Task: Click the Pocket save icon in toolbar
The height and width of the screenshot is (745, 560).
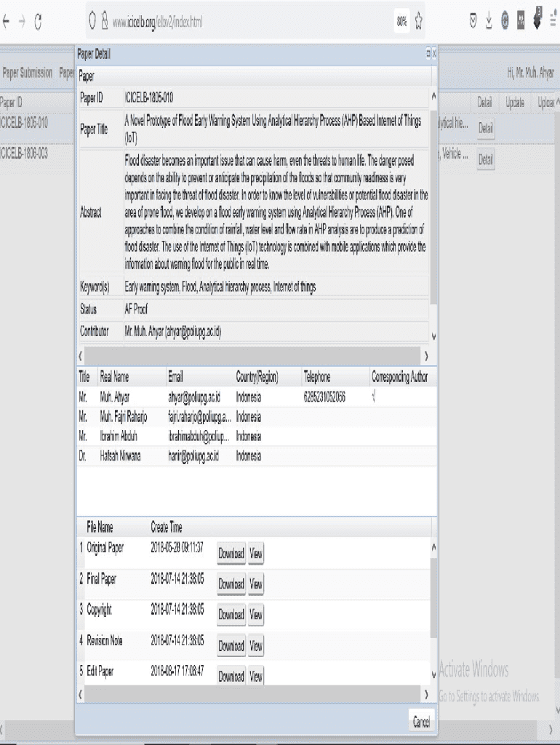Action: (473, 22)
